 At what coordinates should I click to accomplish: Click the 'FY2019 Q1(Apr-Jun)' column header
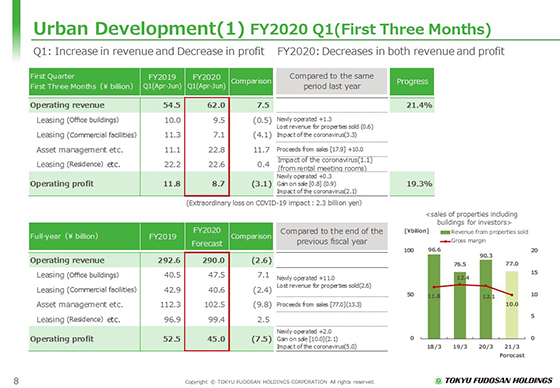coord(162,81)
